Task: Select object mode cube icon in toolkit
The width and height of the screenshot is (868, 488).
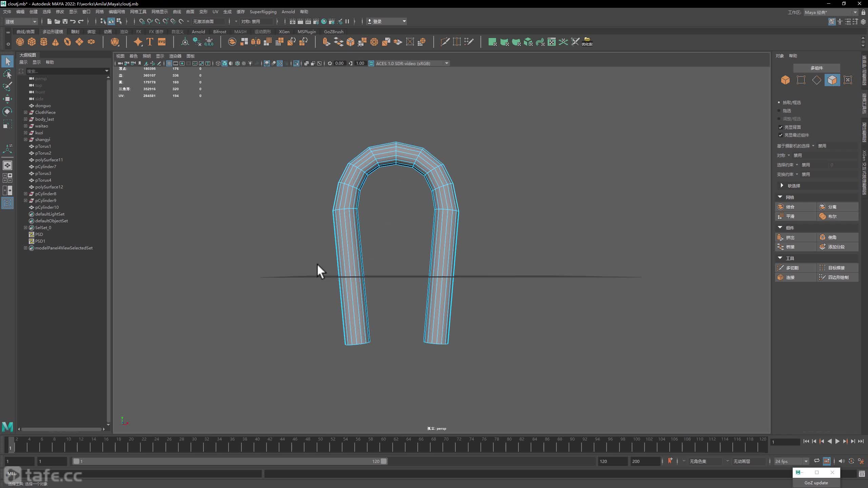Action: point(785,80)
